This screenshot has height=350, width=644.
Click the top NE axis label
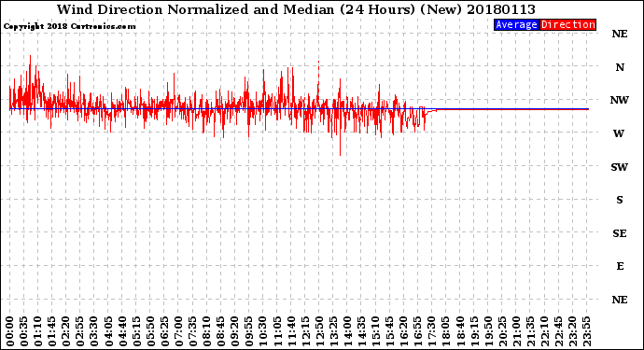(620, 34)
